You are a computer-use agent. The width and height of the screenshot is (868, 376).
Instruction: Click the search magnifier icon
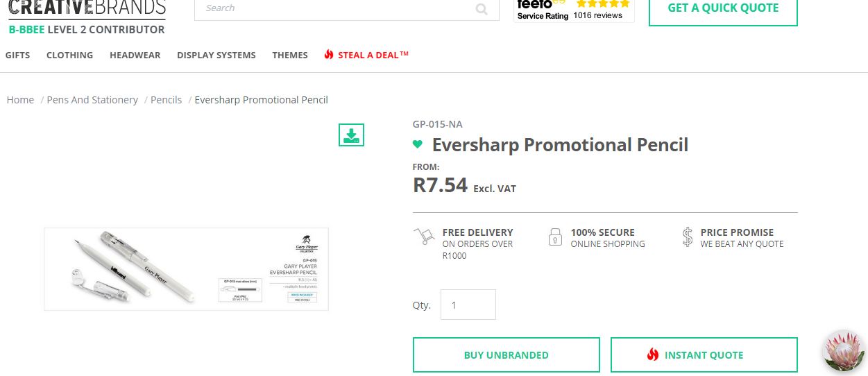(482, 9)
